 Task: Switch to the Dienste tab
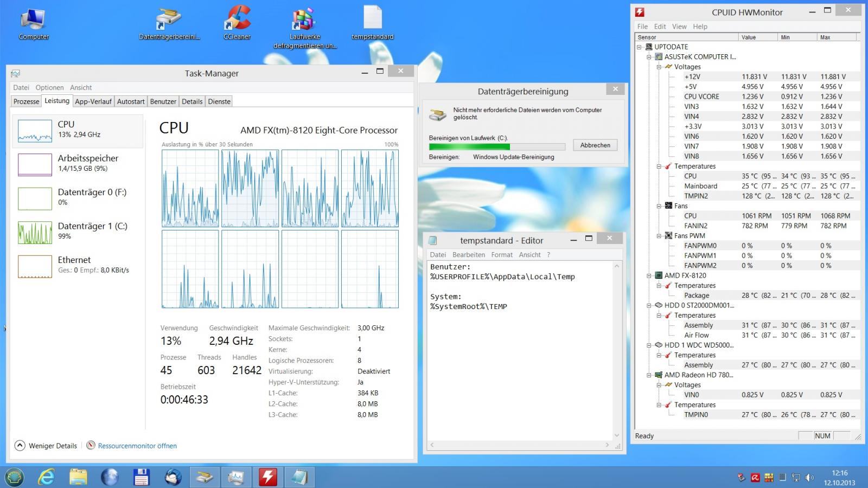pos(219,101)
